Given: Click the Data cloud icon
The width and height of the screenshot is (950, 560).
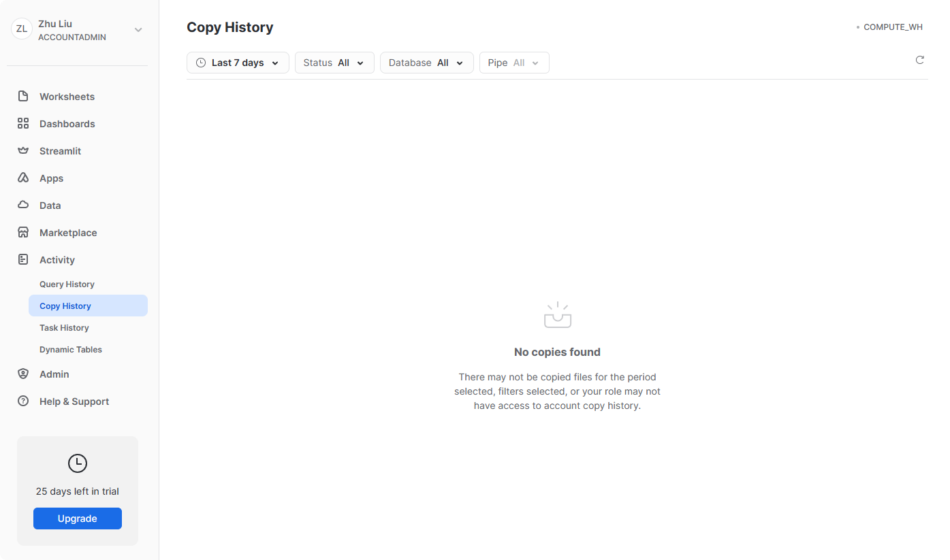Looking at the screenshot, I should pos(23,205).
